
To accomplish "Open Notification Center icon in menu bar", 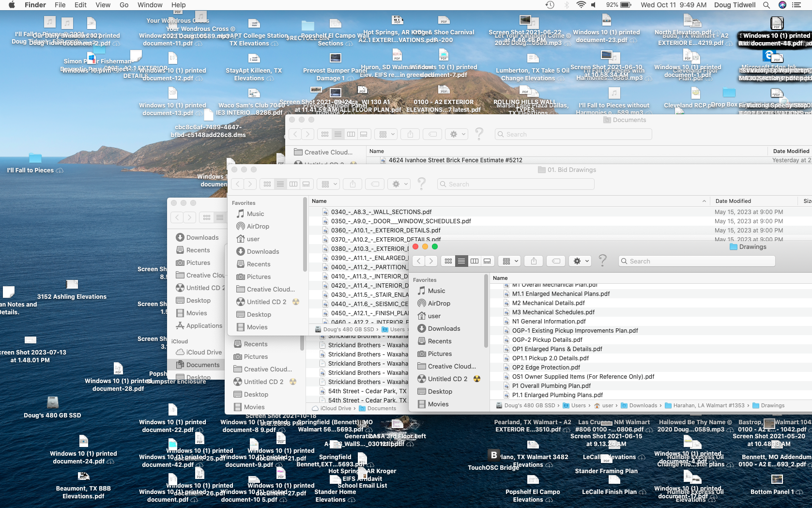I will [797, 5].
